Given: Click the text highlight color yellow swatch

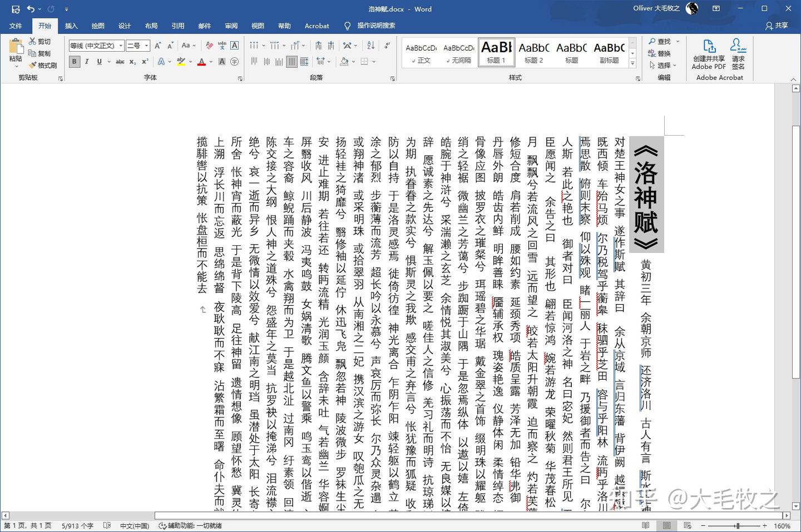Looking at the screenshot, I should (x=181, y=62).
